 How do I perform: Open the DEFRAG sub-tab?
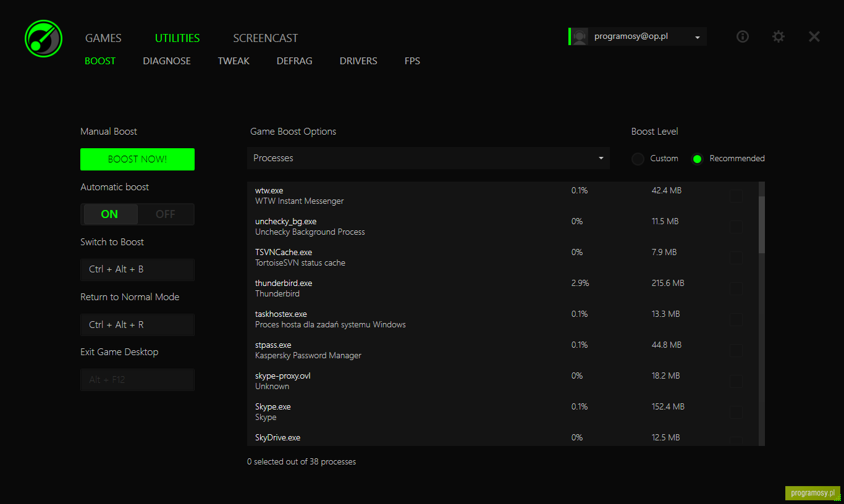[x=295, y=61]
